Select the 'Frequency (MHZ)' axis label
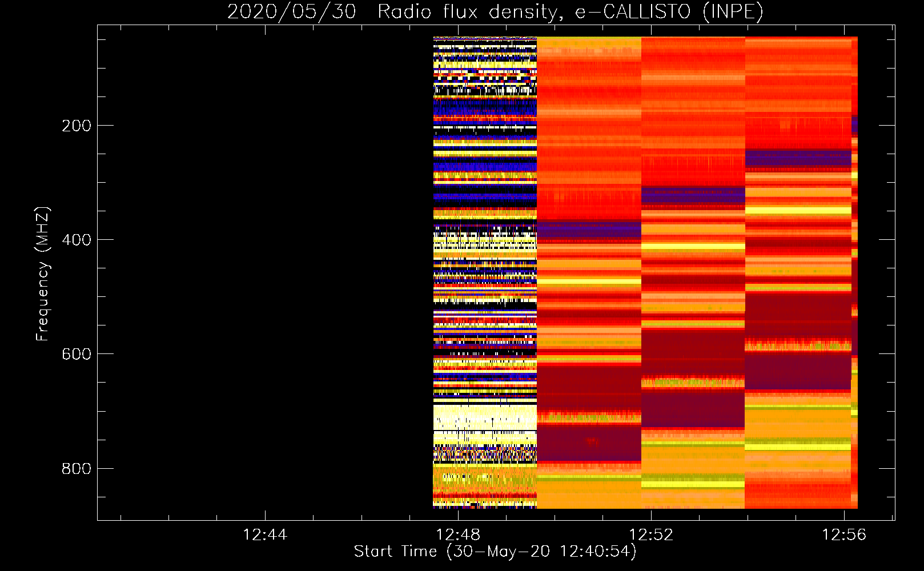924x571 pixels. [x=43, y=274]
